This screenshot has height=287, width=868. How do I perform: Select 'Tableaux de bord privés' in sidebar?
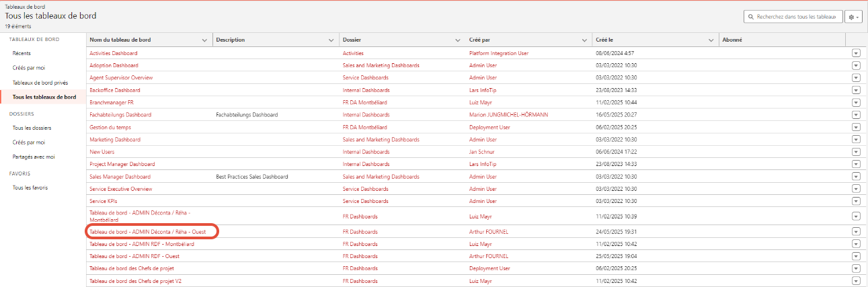(x=40, y=83)
